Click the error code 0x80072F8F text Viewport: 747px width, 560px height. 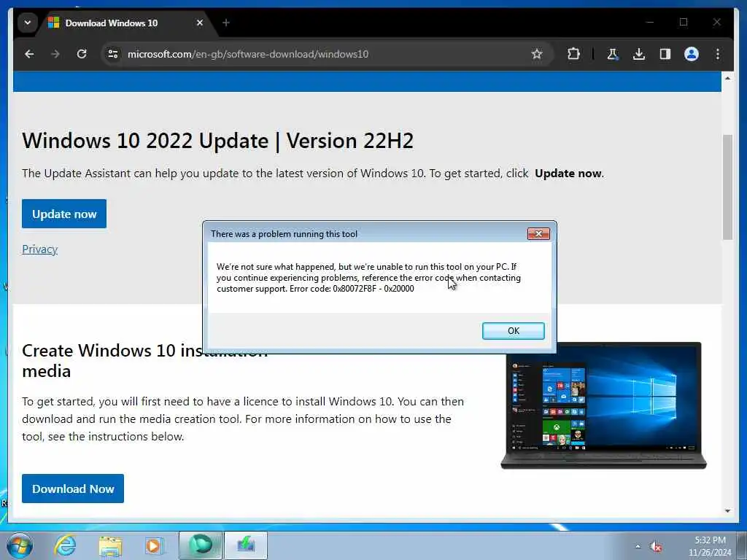[x=355, y=289]
